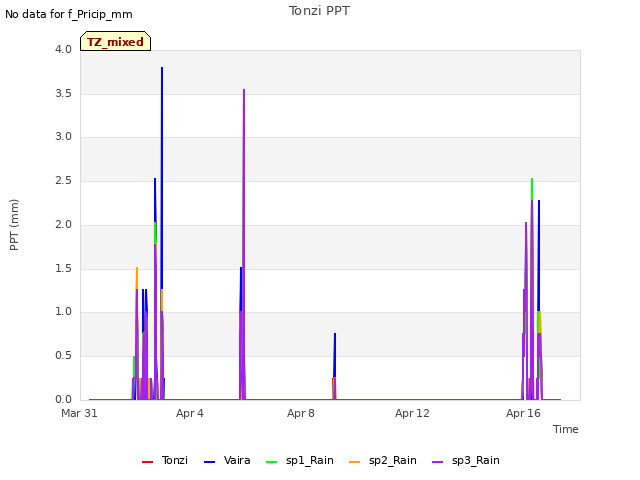
Task: Toggle the Vaira series in the legend
Action: (x=227, y=461)
